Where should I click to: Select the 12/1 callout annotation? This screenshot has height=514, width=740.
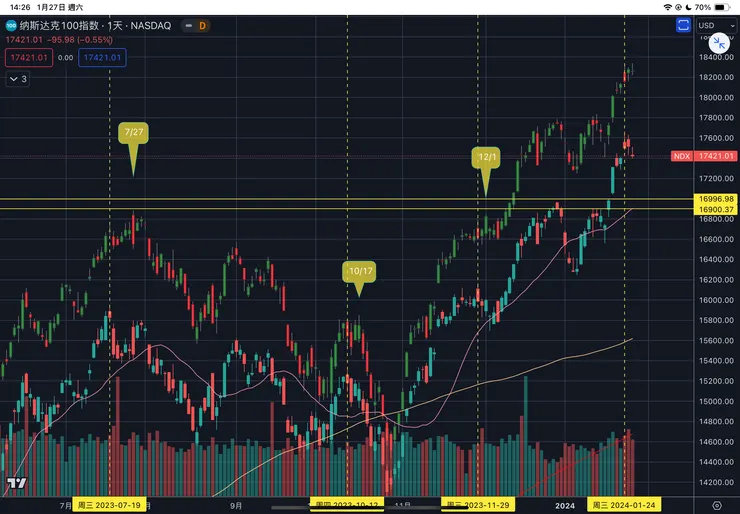tap(486, 157)
